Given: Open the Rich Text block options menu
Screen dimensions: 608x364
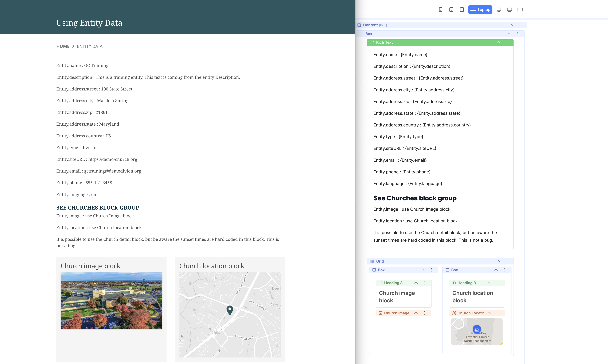Looking at the screenshot, I should pos(507,43).
